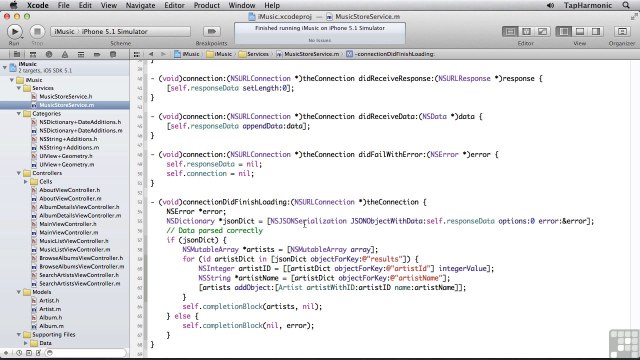This screenshot has width=640, height=360.
Task: Open the Xcode menu
Action: click(x=38, y=5)
